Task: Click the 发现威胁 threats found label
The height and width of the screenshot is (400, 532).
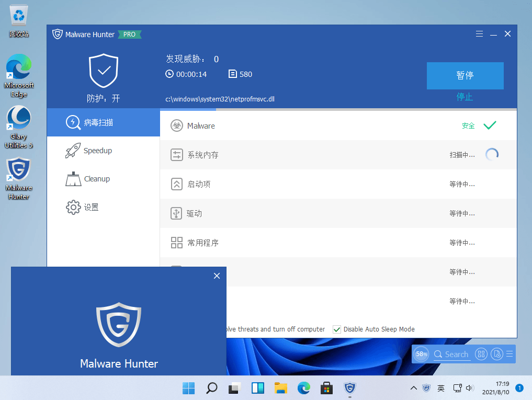Action: (186, 59)
